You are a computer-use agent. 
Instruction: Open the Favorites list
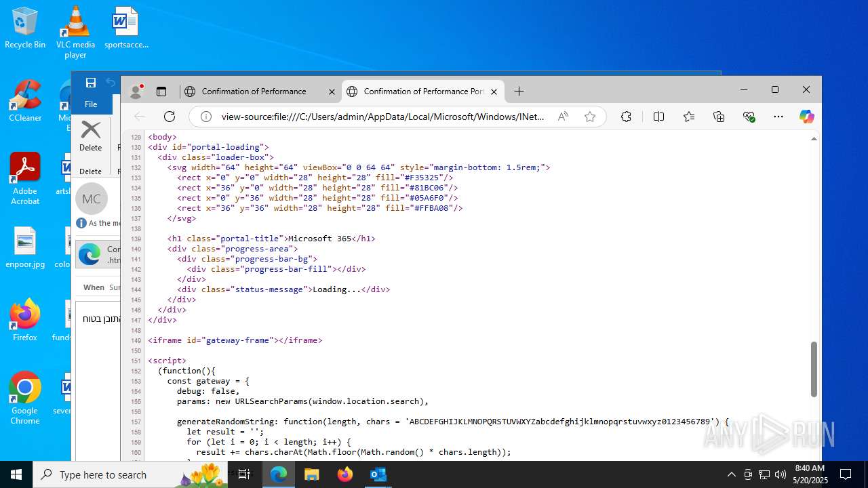click(x=689, y=117)
